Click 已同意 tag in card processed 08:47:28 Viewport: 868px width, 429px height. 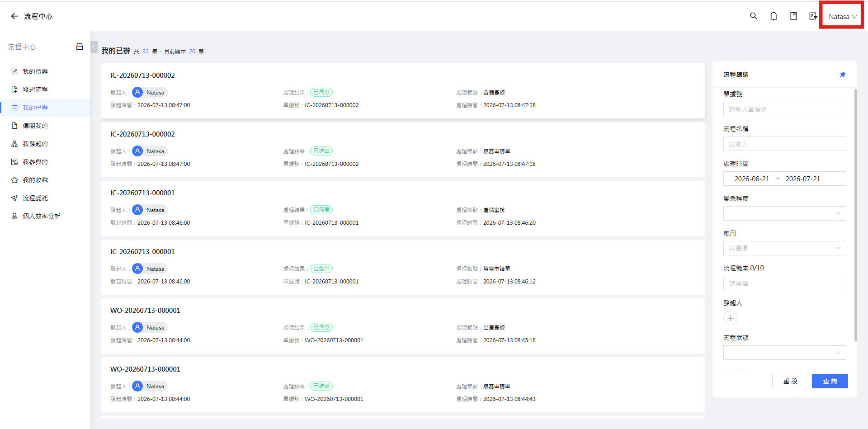pyautogui.click(x=321, y=92)
